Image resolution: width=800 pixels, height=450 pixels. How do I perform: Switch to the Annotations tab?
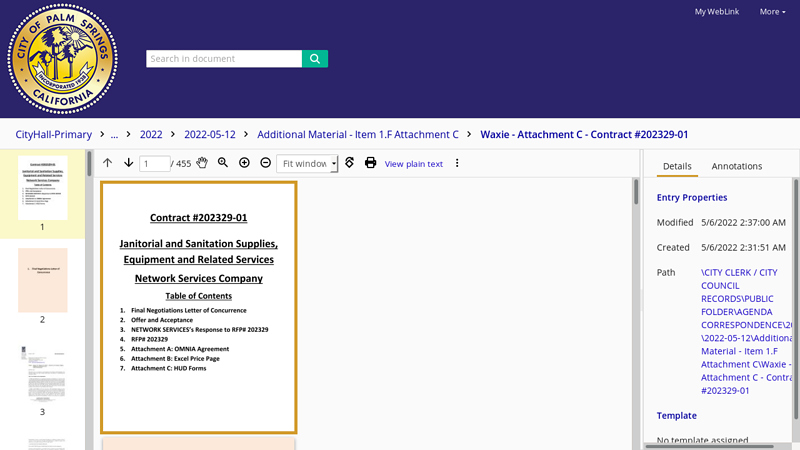coord(736,166)
